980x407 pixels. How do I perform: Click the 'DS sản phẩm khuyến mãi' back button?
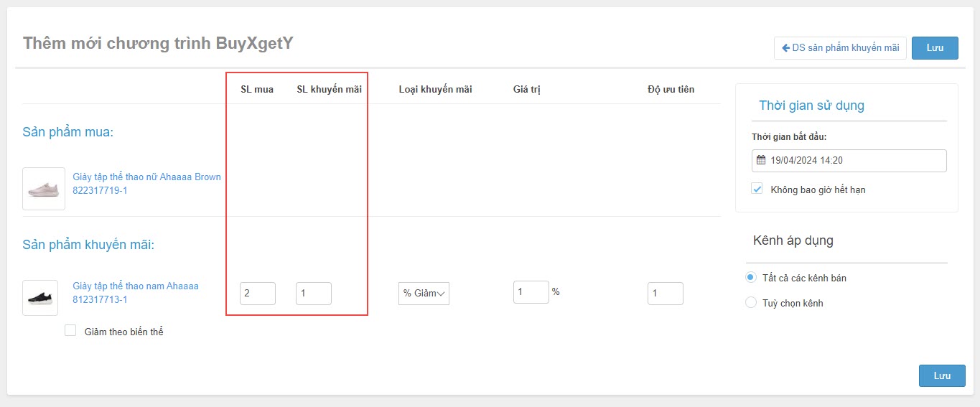point(840,48)
